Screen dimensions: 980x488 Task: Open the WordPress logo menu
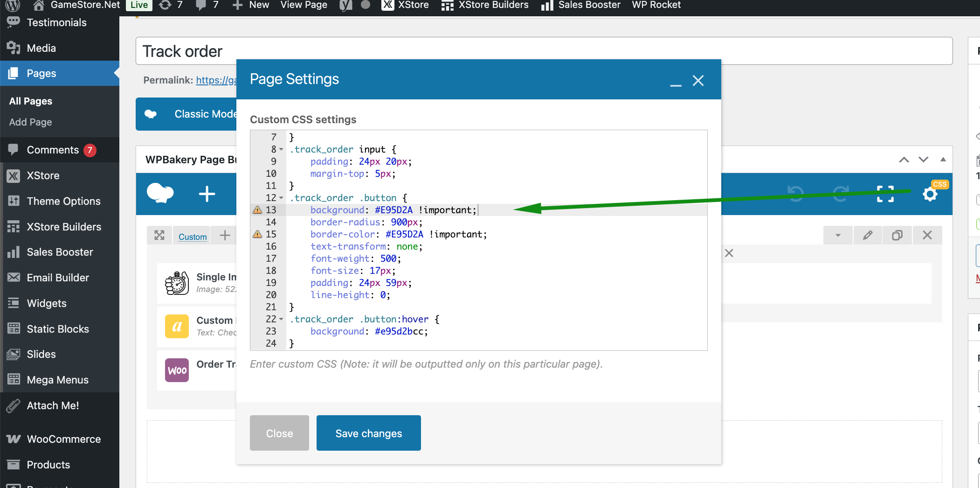click(13, 5)
